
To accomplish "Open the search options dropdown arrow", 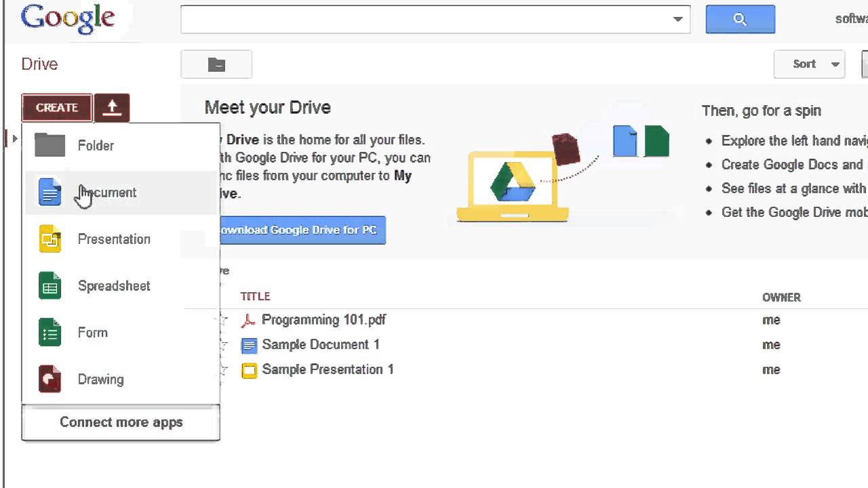I will pos(677,20).
